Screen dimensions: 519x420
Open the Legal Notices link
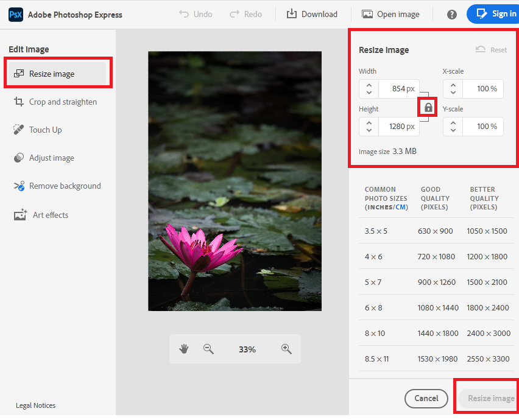[36, 405]
